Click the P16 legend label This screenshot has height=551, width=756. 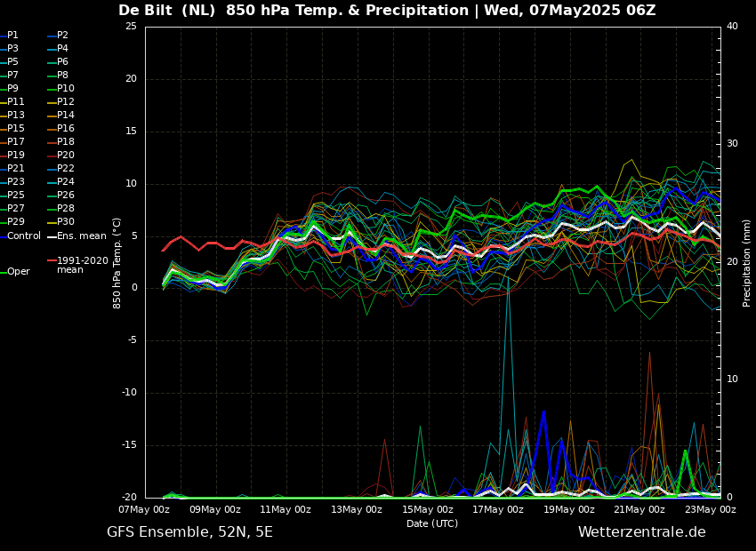point(66,129)
